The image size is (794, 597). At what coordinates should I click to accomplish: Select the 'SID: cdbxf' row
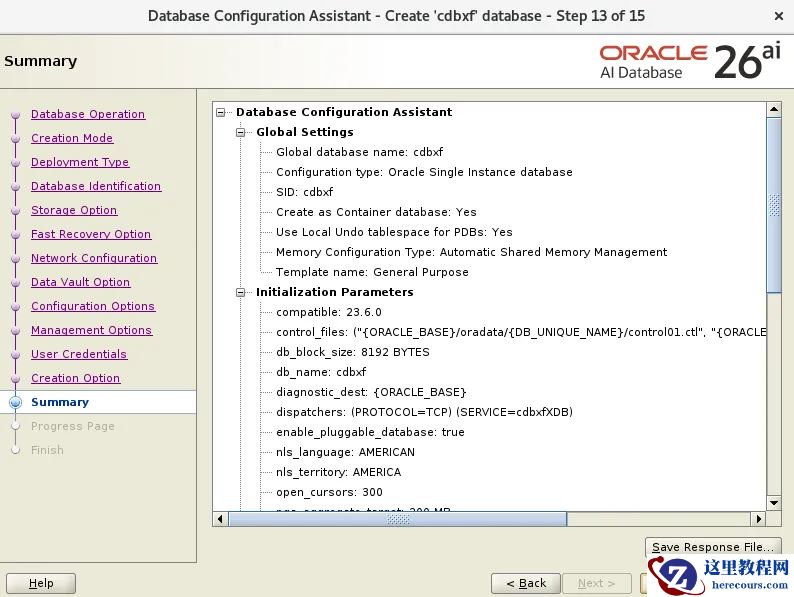click(305, 192)
